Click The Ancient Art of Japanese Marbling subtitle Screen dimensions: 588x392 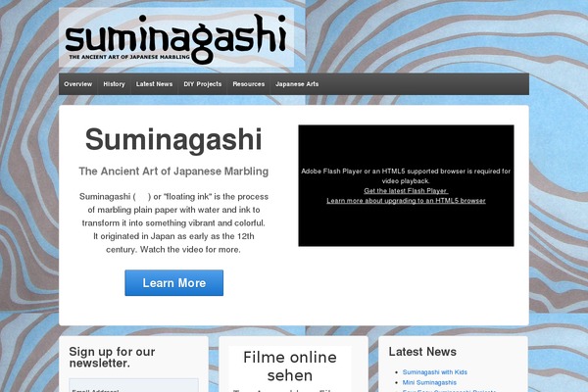[x=173, y=171]
